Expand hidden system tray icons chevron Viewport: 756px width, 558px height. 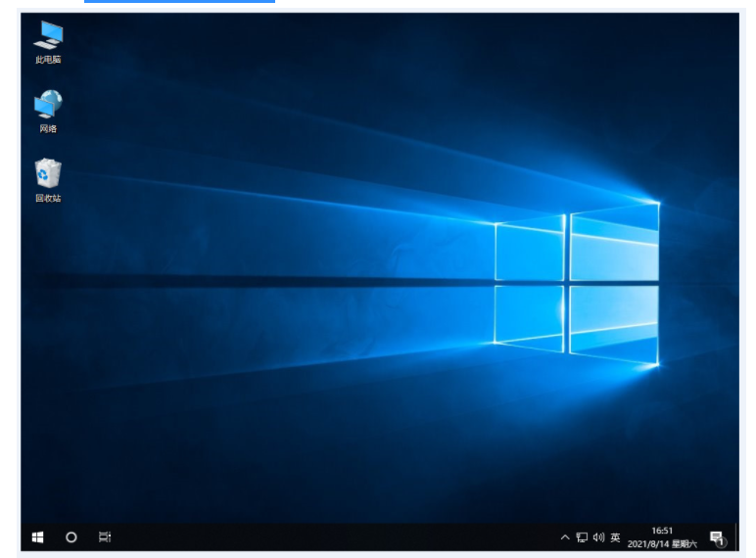pyautogui.click(x=565, y=537)
